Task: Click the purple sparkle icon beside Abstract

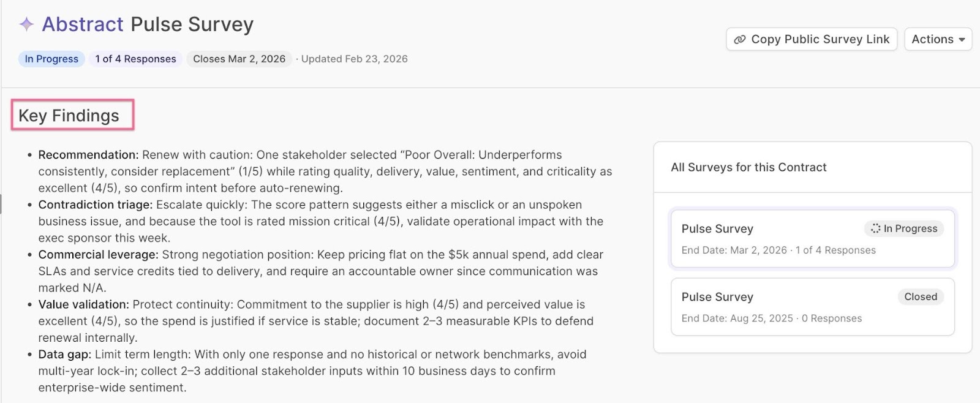Action: coord(26,24)
